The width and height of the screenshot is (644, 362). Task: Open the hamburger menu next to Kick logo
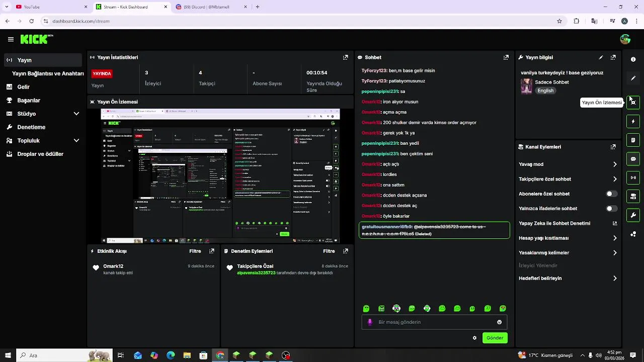[11, 39]
